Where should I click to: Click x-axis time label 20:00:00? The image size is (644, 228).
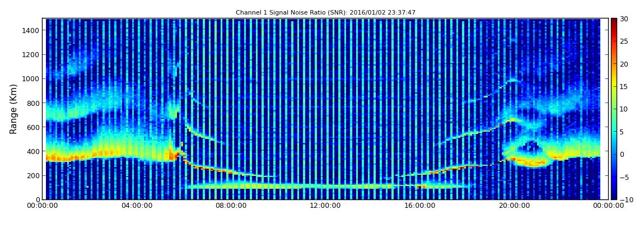point(515,206)
